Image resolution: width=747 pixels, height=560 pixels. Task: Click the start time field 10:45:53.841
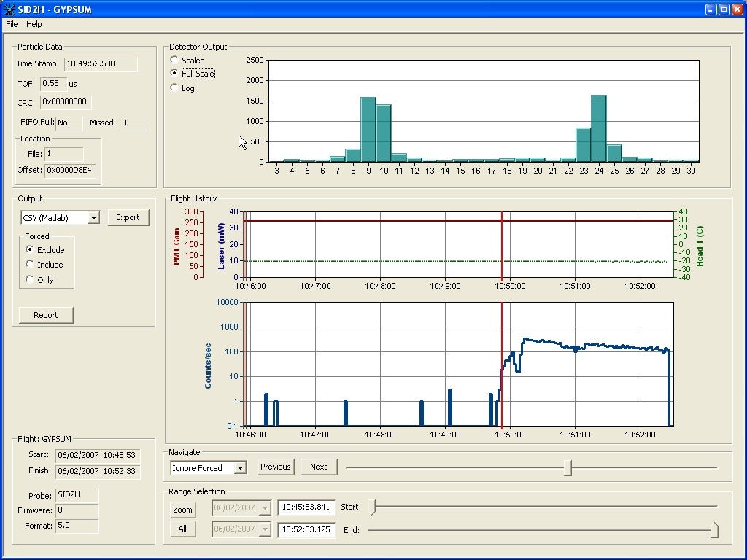[306, 507]
